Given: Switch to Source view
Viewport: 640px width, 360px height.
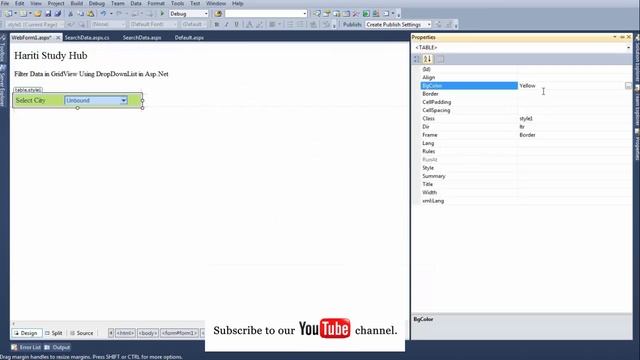Looking at the screenshot, I should pos(82,333).
